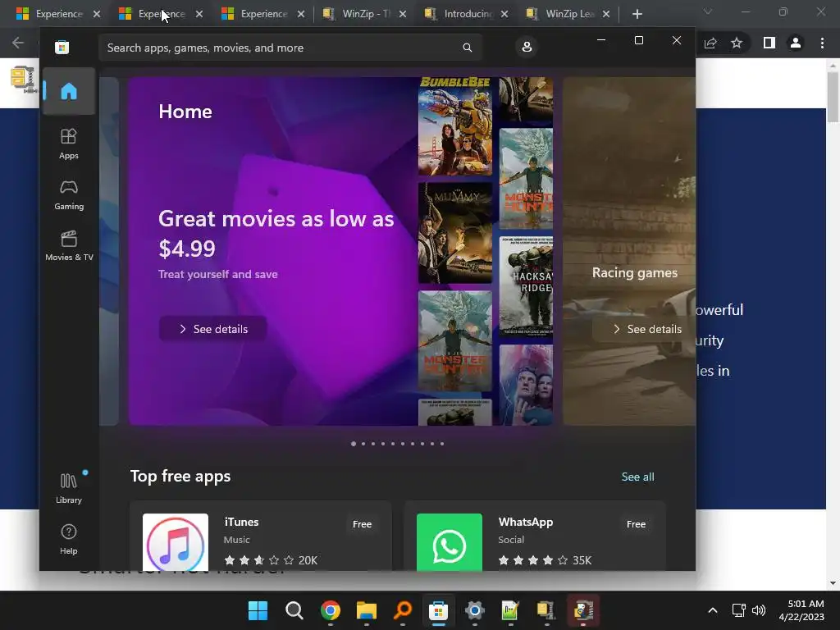The image size is (840, 630).
Task: Open the Home section in Microsoft Store sidebar
Action: click(69, 91)
